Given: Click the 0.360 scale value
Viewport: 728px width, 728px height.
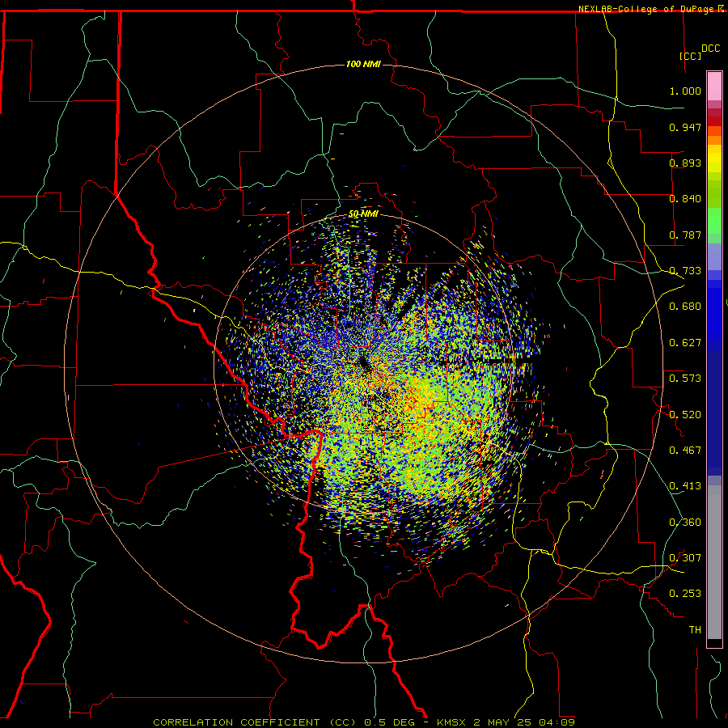Looking at the screenshot, I should click(x=685, y=523).
